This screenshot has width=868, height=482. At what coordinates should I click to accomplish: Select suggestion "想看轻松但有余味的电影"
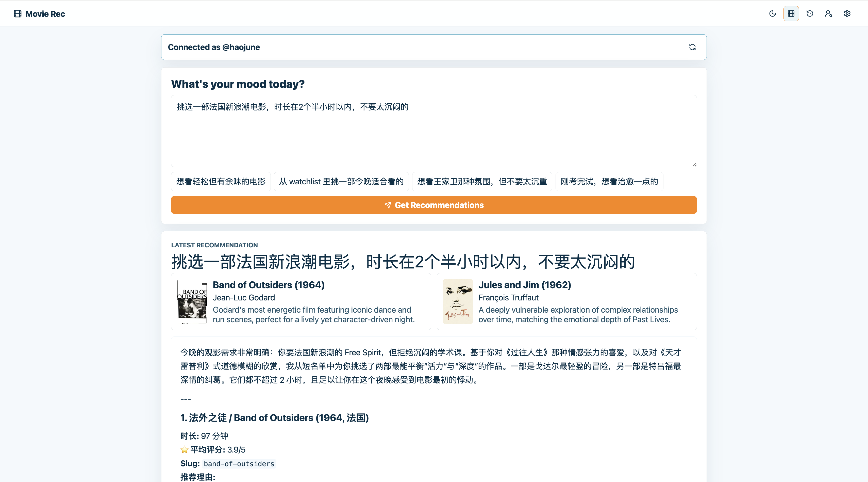pyautogui.click(x=221, y=181)
